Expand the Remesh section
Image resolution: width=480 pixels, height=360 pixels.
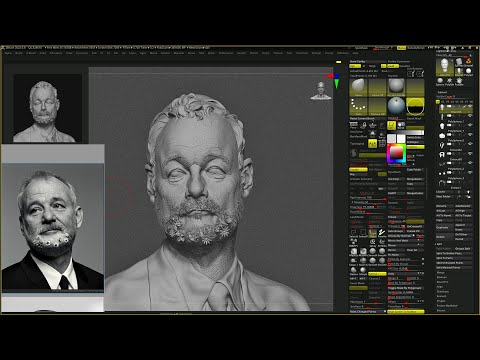(x=441, y=296)
